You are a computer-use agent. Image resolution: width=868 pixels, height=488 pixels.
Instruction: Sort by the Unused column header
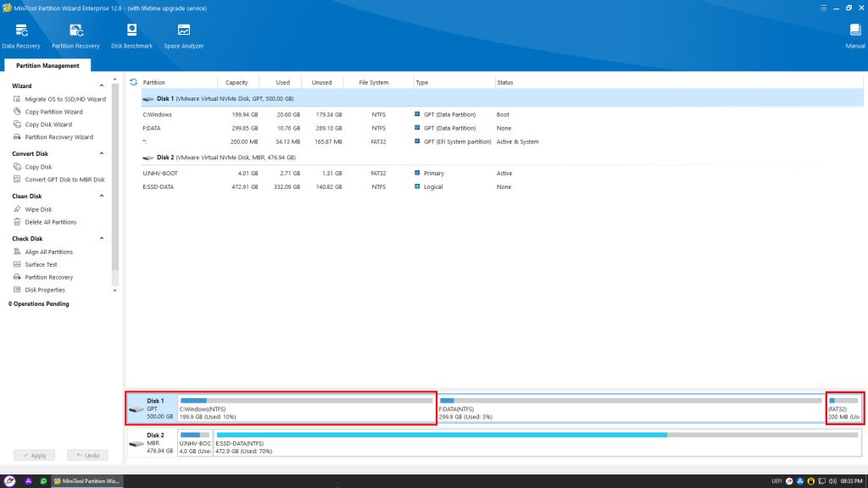[x=321, y=82]
